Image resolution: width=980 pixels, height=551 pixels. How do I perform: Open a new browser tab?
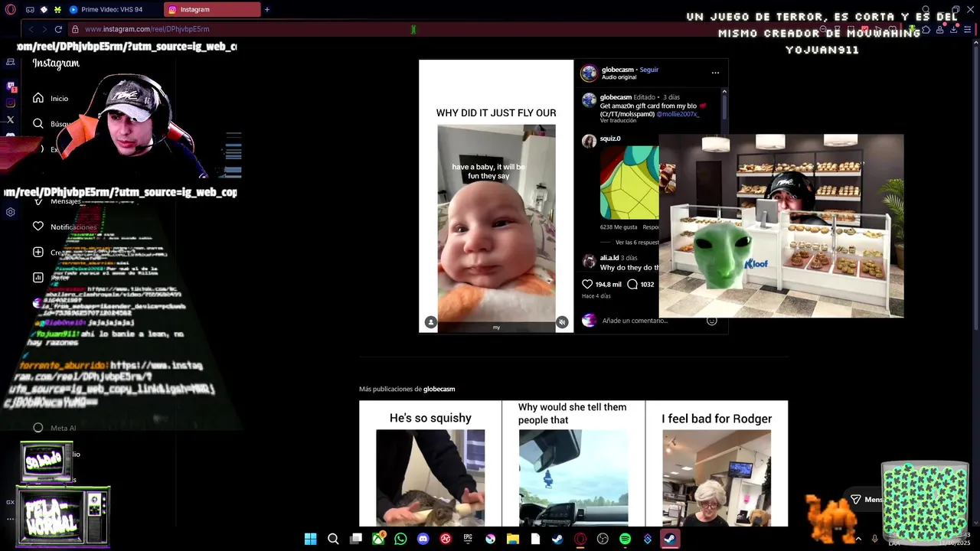(x=267, y=10)
